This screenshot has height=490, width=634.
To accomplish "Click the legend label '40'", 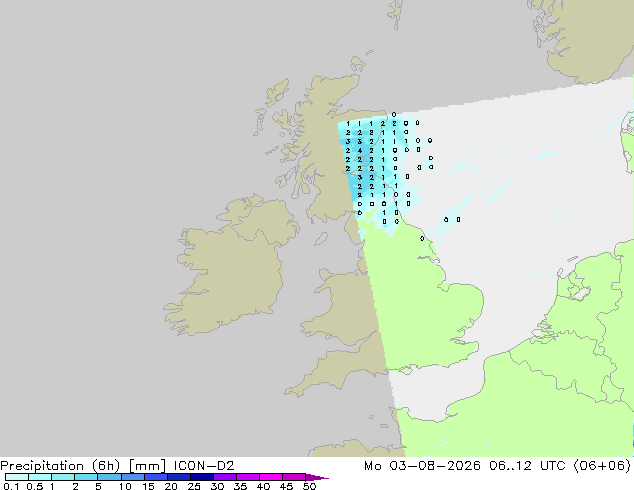I will pyautogui.click(x=263, y=486).
